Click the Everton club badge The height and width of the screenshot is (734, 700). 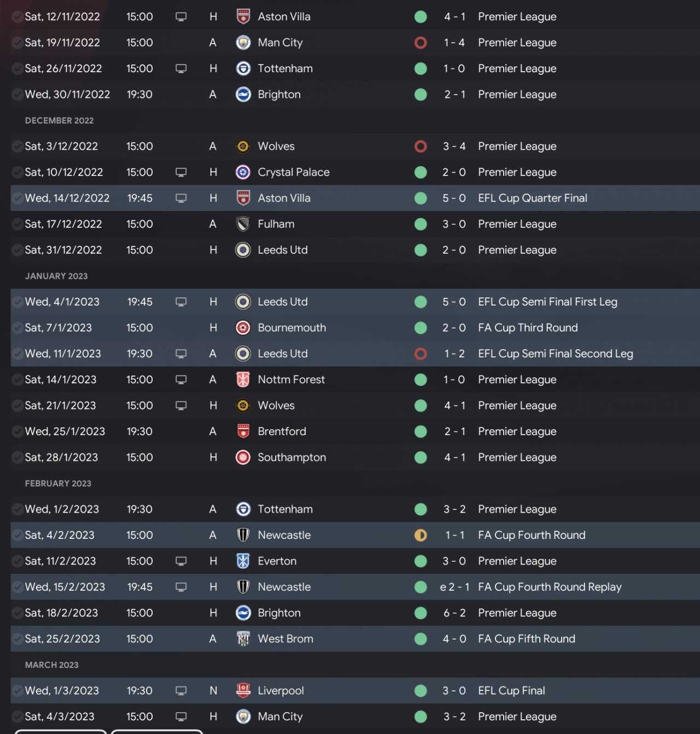243,561
